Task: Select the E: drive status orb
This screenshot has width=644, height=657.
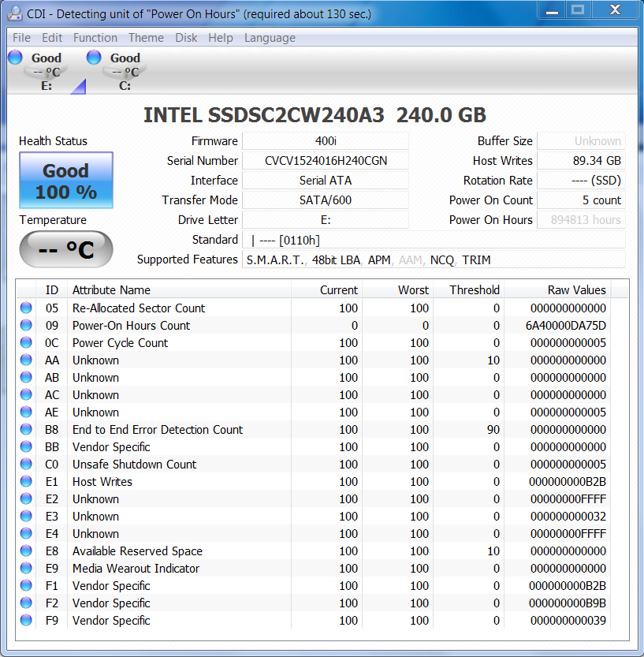Action: pyautogui.click(x=15, y=58)
